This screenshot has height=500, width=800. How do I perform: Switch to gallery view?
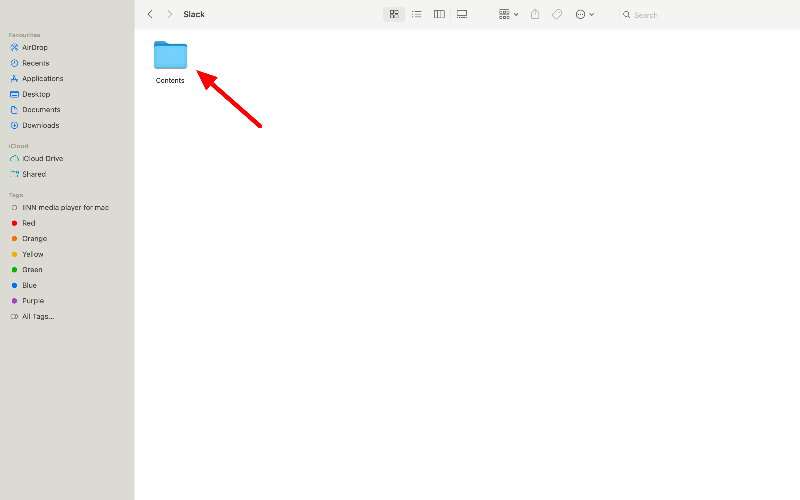click(461, 14)
